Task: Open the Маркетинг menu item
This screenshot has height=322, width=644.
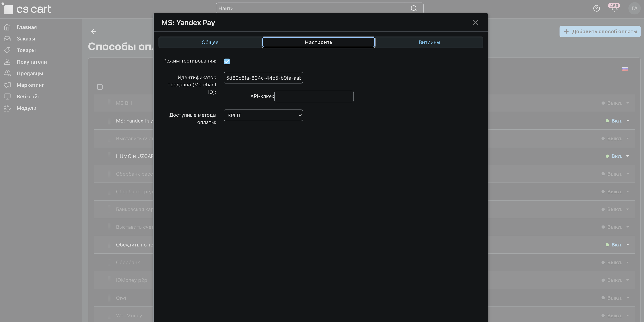Action: [x=30, y=85]
